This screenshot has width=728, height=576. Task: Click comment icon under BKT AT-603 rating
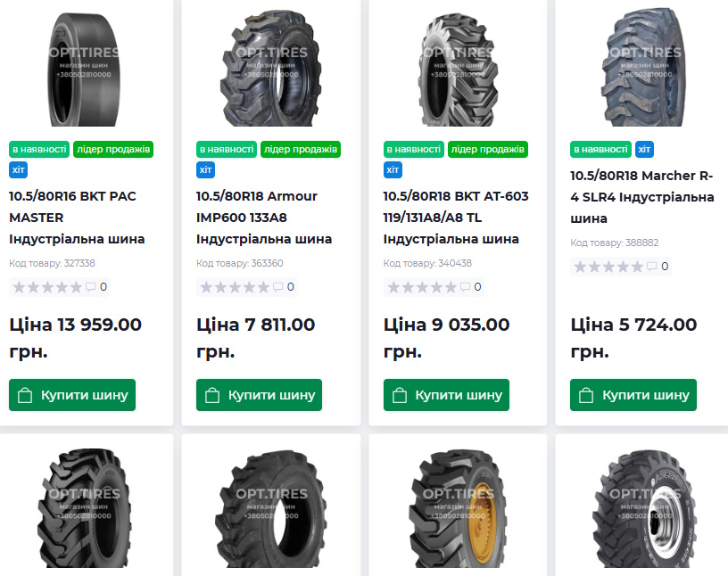pyautogui.click(x=465, y=287)
